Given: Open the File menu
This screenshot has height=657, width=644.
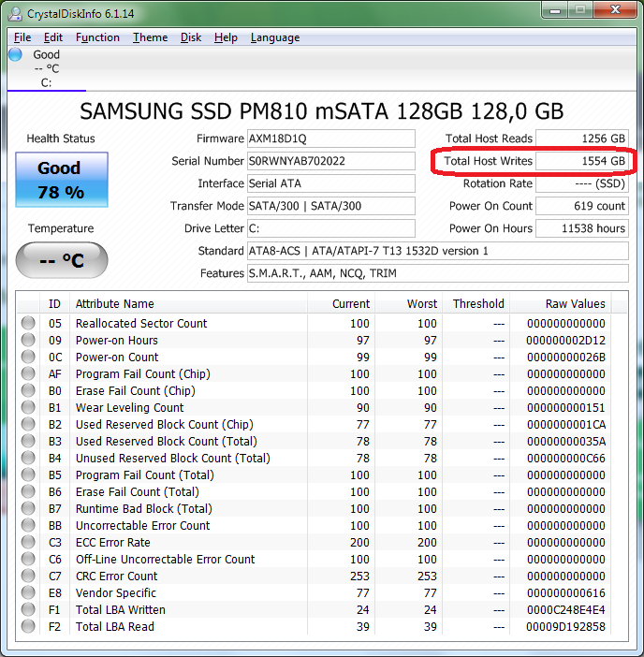Looking at the screenshot, I should click(x=22, y=37).
